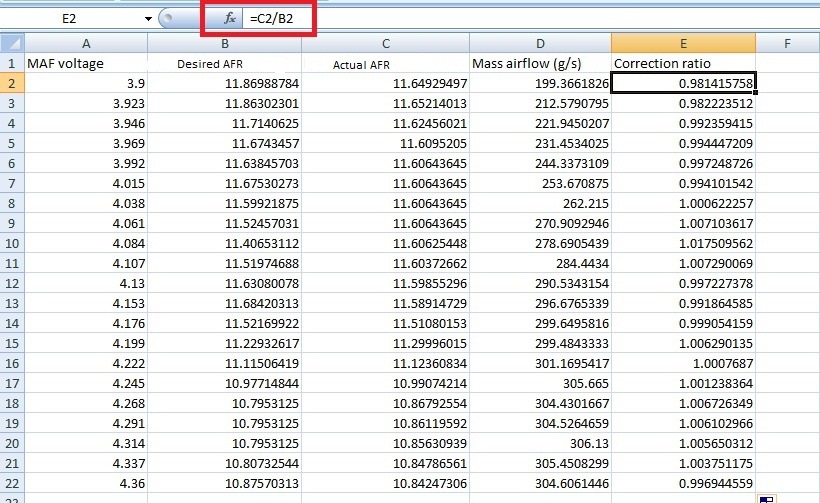Select cell with value 262.215

coord(540,203)
